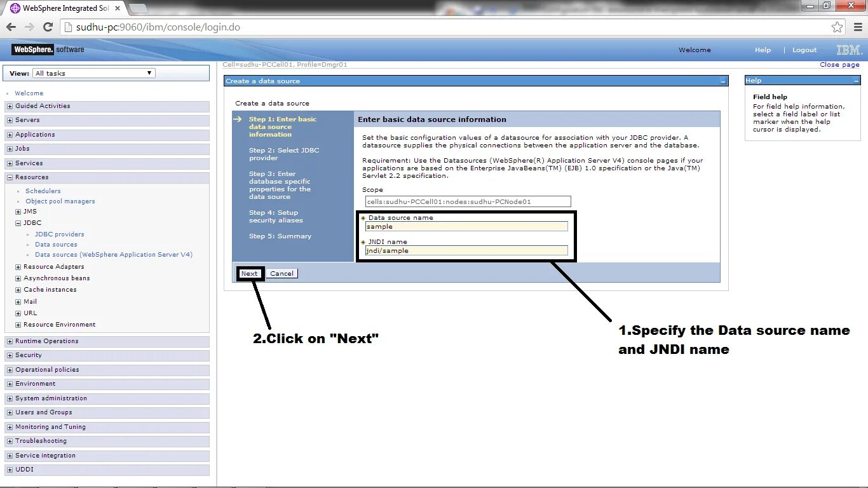Open the View All tasks dropdown
Viewport: 868px width, 488px height.
point(94,73)
